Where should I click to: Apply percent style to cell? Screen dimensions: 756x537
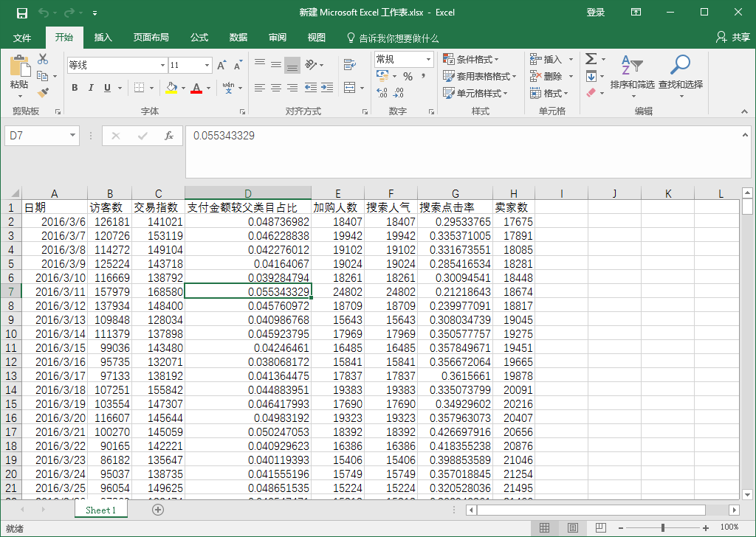[408, 76]
